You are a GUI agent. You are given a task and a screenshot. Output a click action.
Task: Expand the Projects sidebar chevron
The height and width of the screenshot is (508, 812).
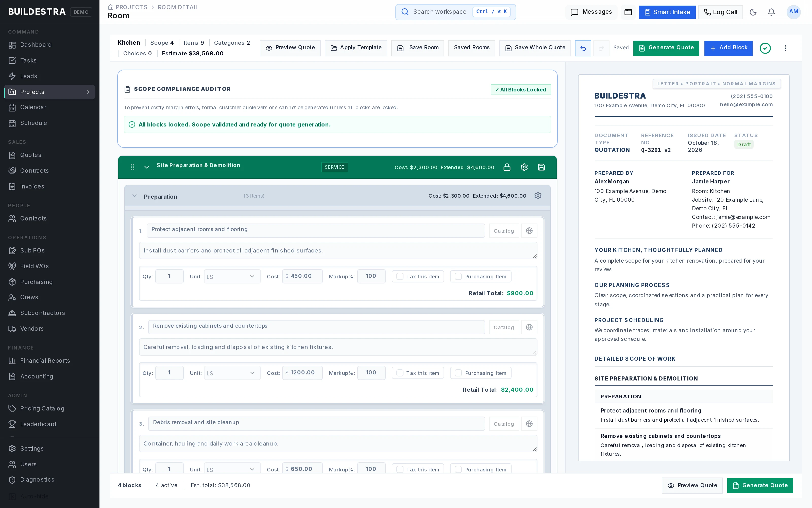pyautogui.click(x=88, y=92)
